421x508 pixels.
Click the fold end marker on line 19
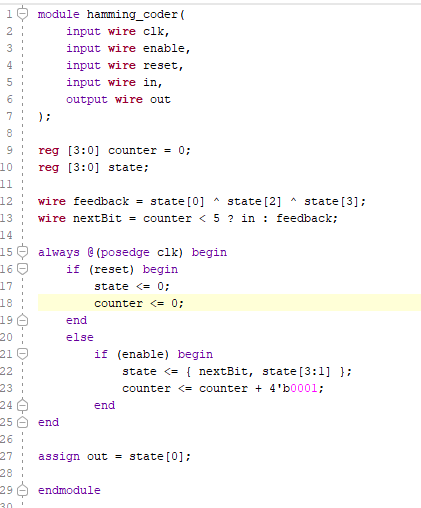point(22,320)
